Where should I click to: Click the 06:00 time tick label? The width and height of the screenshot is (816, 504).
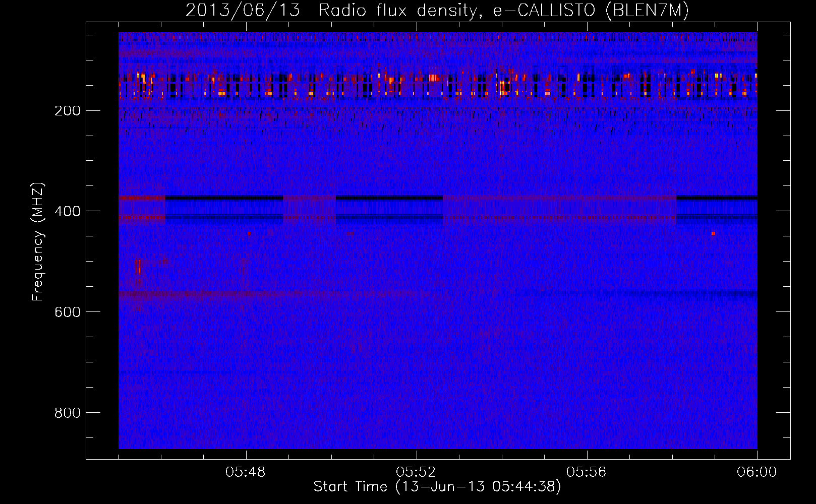757,472
